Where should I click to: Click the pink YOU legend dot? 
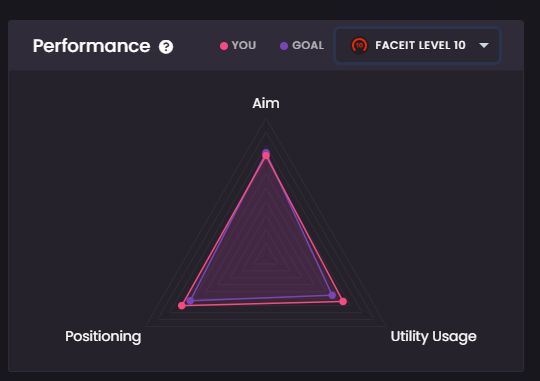(224, 46)
